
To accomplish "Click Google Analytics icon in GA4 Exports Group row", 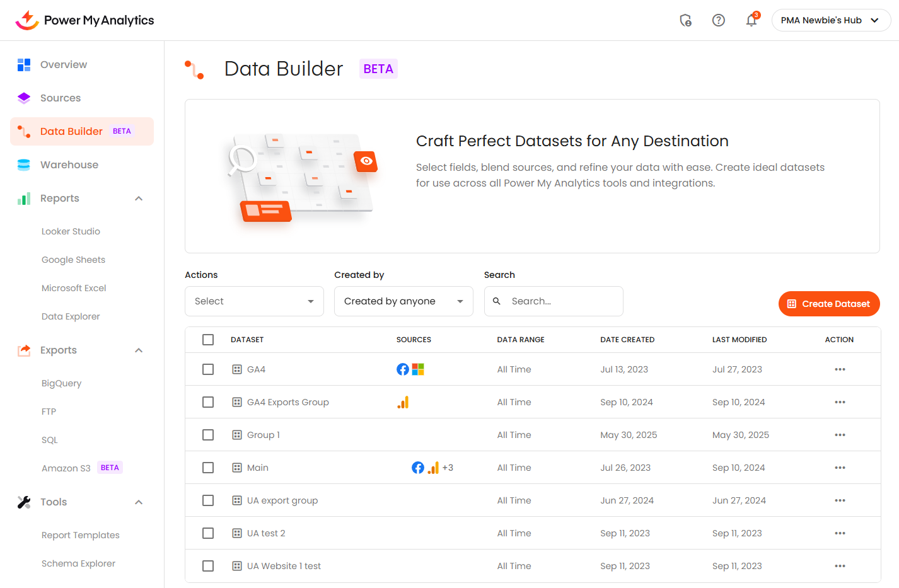I will pos(403,402).
